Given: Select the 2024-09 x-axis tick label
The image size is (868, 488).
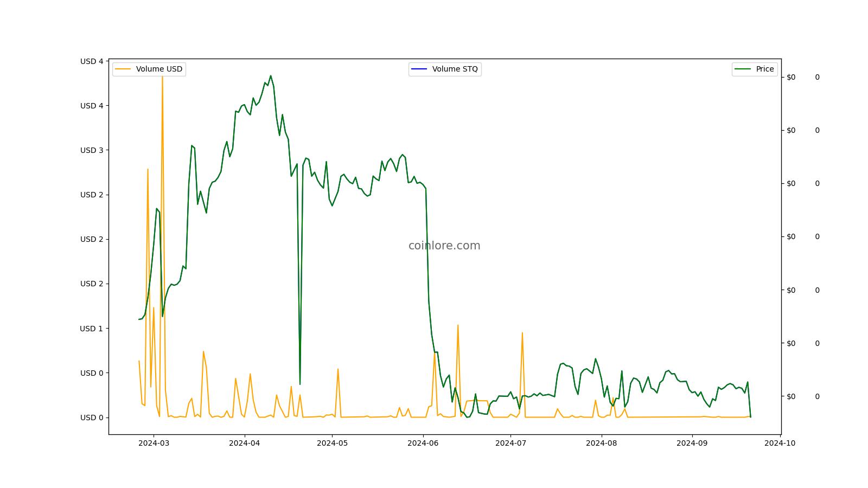Looking at the screenshot, I should tap(692, 443).
